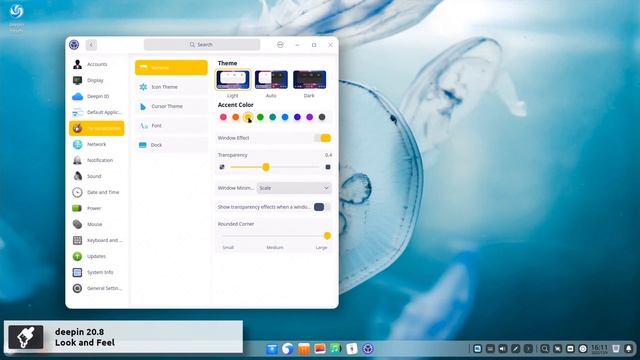Image resolution: width=640 pixels, height=360 pixels.
Task: Open the onscreen keyboard tray icon
Action: point(490,349)
